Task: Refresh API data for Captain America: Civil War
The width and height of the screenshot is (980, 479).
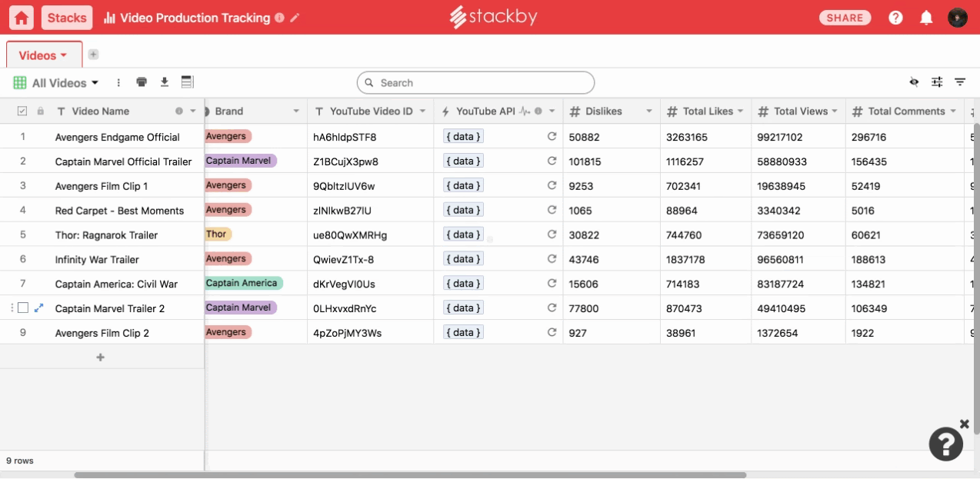Action: tap(552, 284)
